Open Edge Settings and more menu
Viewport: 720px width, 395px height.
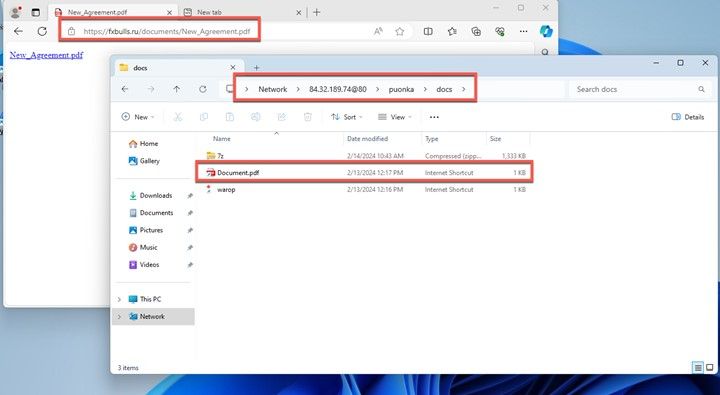pyautogui.click(x=523, y=31)
